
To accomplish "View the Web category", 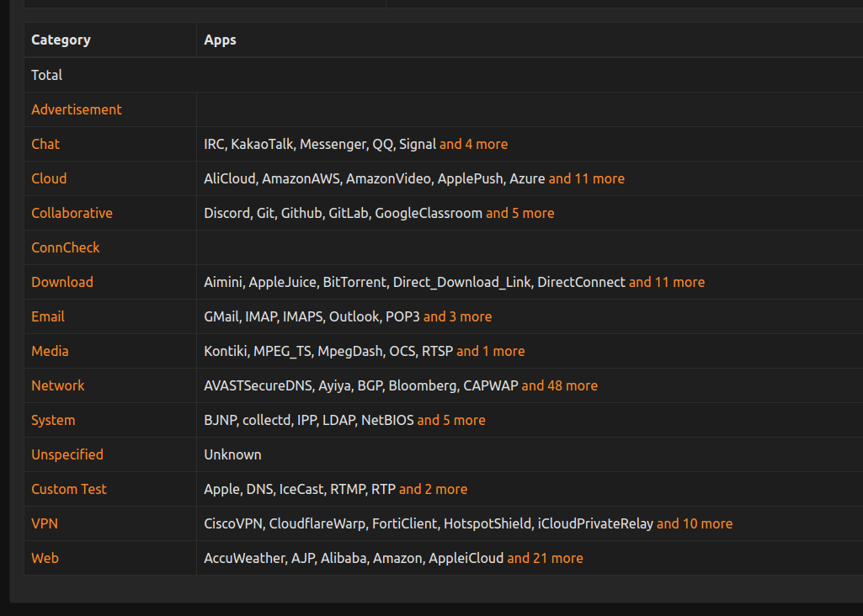I will 45,558.
